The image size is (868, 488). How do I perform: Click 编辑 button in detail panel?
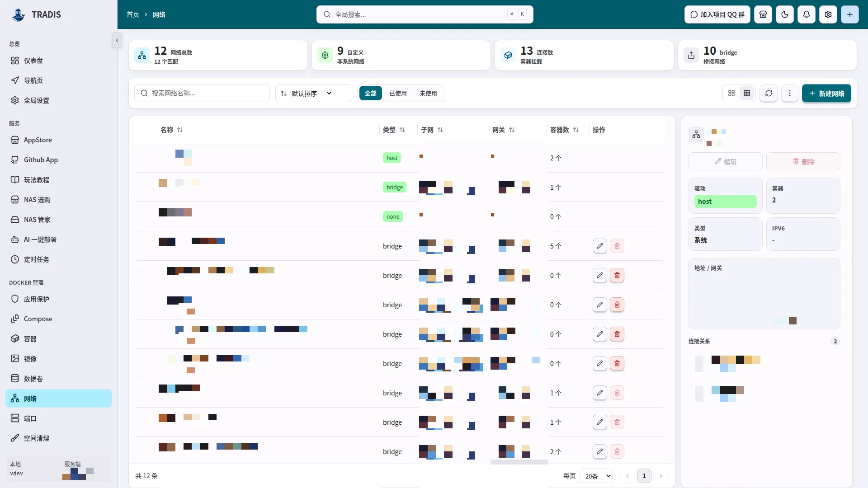pyautogui.click(x=726, y=161)
